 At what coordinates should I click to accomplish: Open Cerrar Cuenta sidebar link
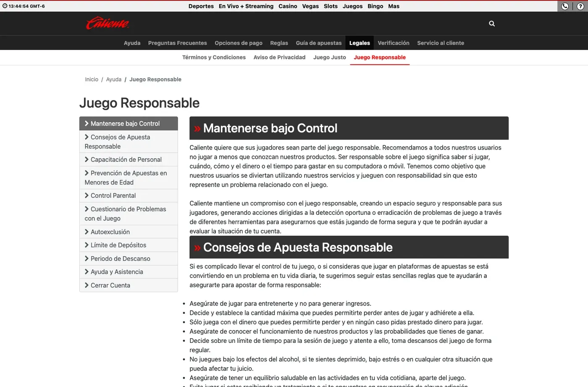click(x=129, y=285)
